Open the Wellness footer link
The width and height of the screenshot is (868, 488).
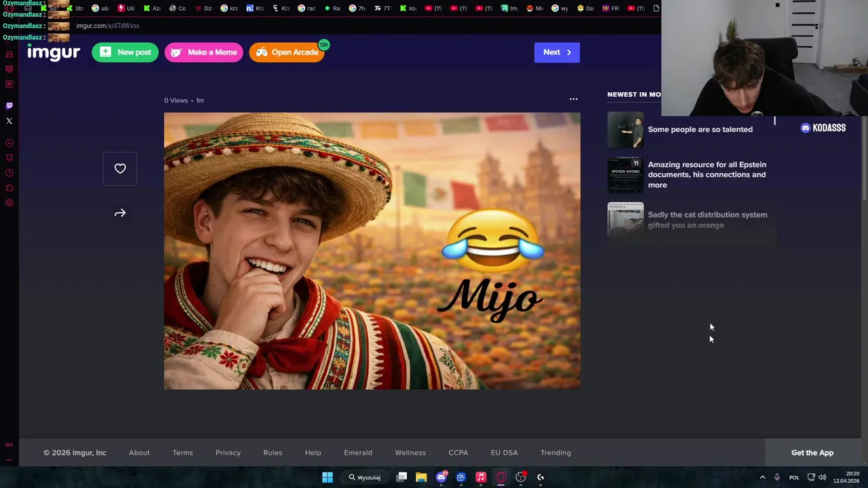[410, 453]
